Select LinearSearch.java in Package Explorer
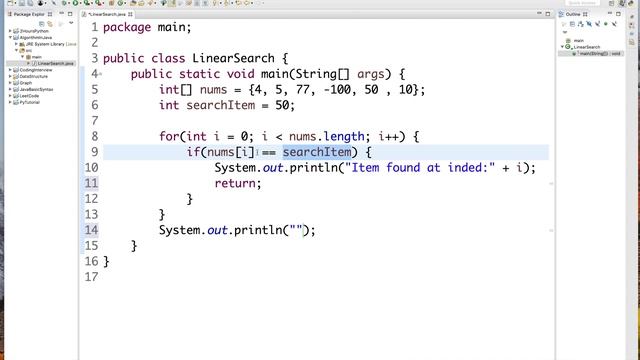The width and height of the screenshot is (640, 360). [x=53, y=63]
